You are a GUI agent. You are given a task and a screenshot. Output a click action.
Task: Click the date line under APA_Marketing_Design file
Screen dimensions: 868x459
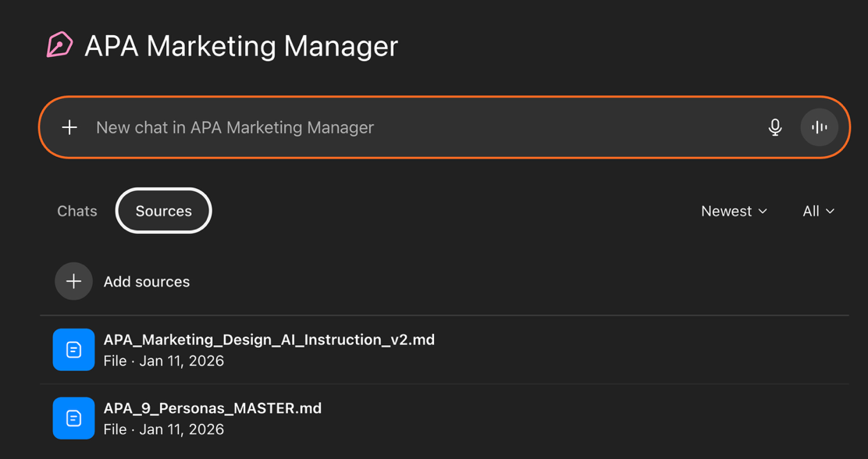(164, 361)
